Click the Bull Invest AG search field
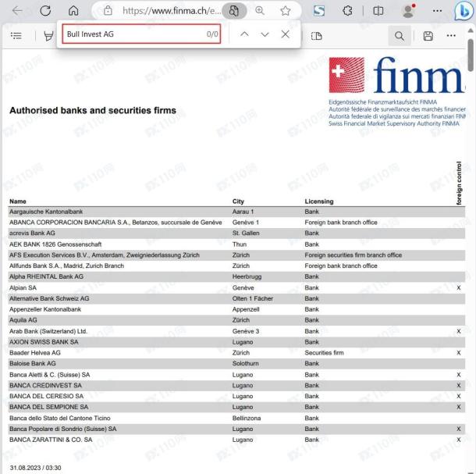 141,34
